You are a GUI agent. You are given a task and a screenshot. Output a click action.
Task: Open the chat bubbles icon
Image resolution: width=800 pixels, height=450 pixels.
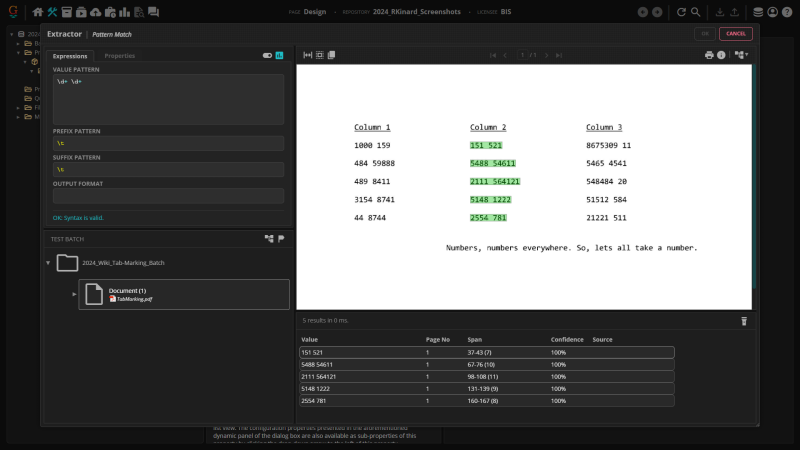pos(153,12)
